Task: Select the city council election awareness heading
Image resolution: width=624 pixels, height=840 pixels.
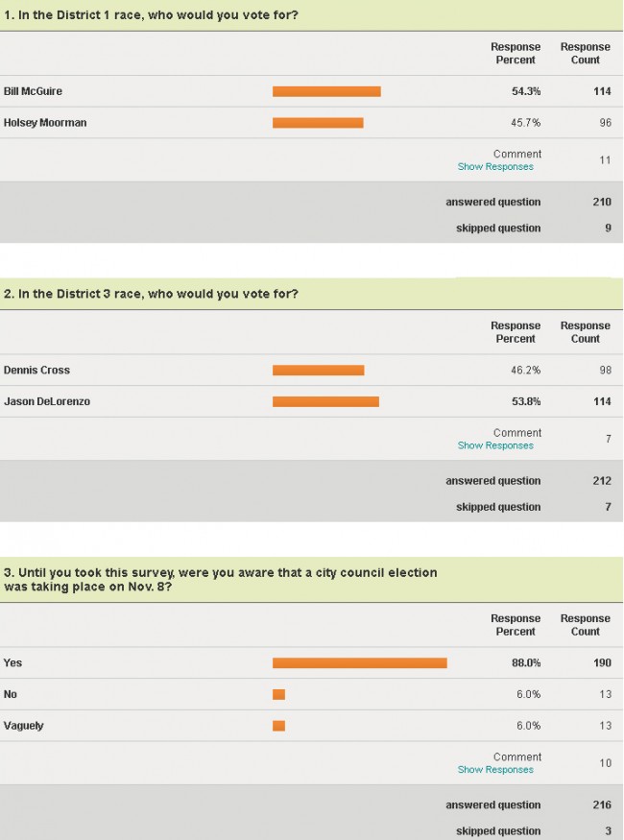Action: click(220, 580)
